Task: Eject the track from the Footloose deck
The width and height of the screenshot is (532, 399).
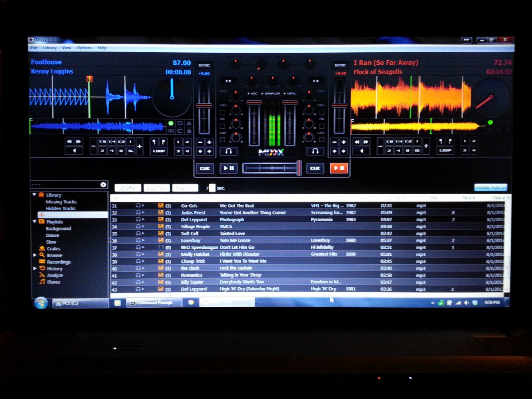Action: 189,123
